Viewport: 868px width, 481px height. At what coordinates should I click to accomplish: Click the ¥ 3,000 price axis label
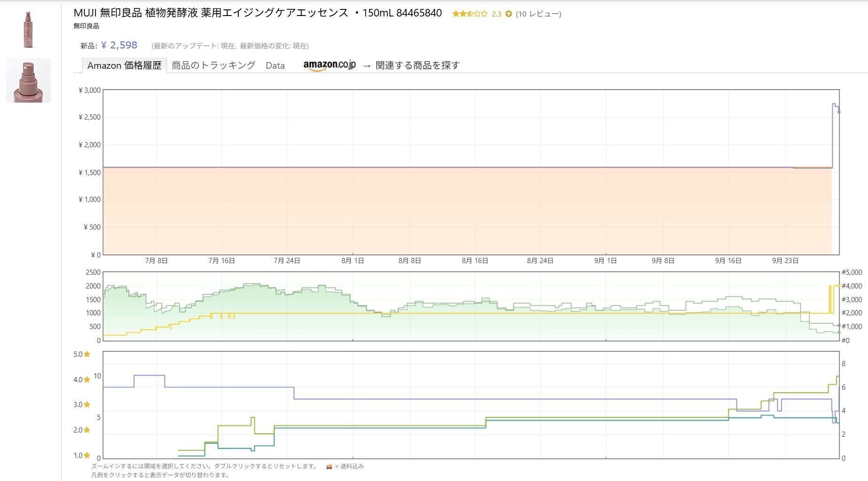click(x=89, y=90)
